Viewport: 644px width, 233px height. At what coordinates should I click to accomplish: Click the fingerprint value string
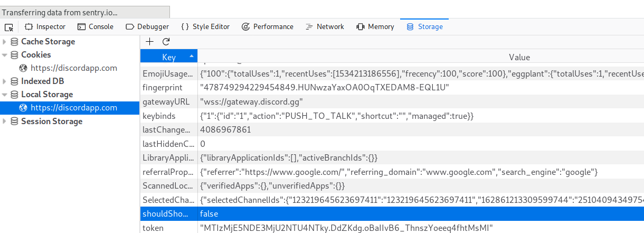325,87
